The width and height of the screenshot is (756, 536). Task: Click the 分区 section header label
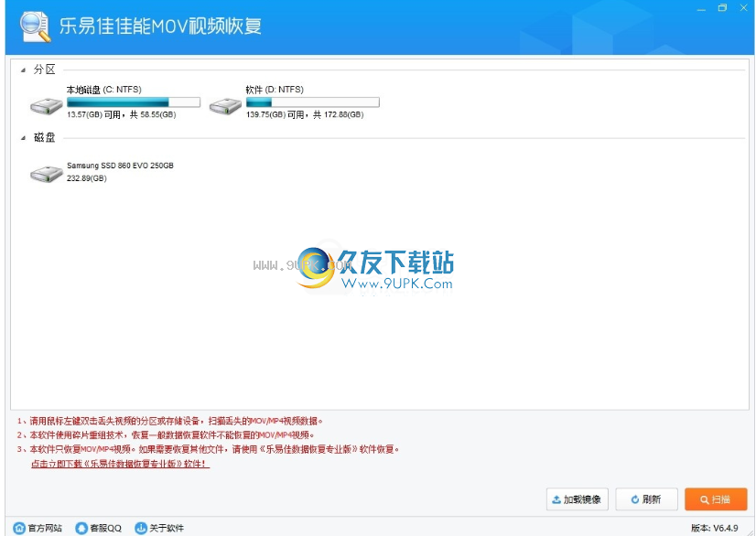pos(44,70)
